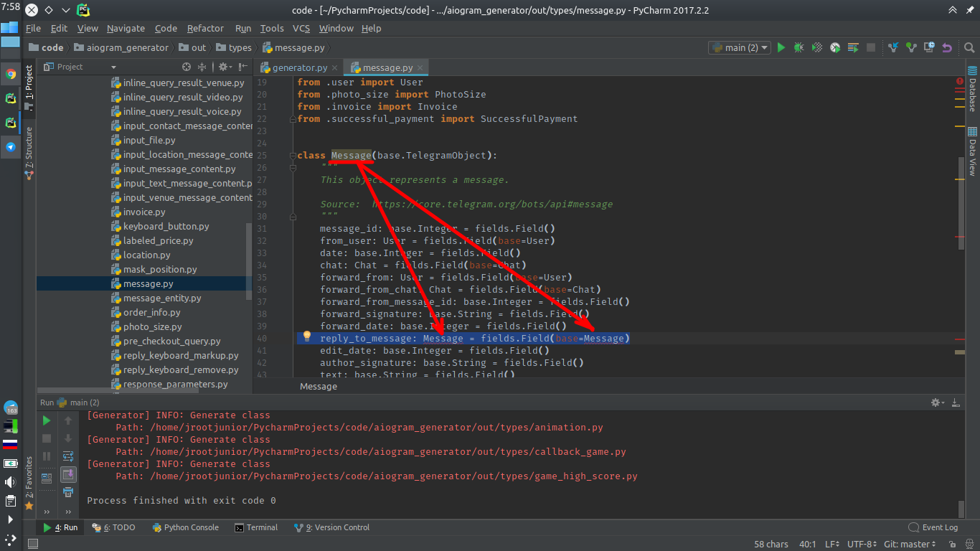Show more Run panel actions on left column
The height and width of the screenshot is (551, 980).
tap(47, 512)
